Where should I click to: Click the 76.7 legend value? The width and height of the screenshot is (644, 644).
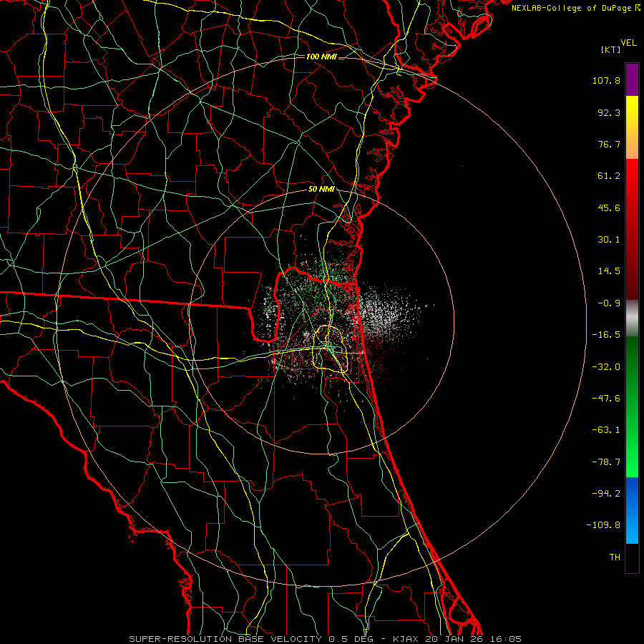609,144
